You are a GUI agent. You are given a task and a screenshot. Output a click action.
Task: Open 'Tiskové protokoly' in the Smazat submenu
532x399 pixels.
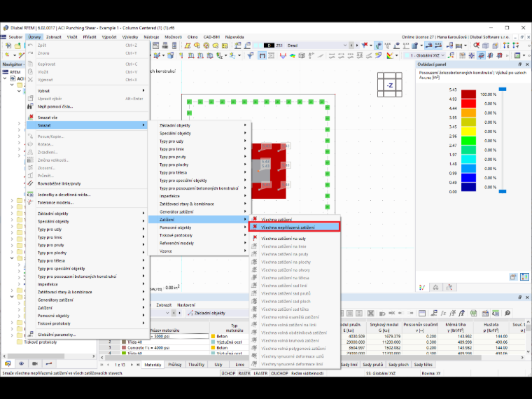pyautogui.click(x=199, y=235)
